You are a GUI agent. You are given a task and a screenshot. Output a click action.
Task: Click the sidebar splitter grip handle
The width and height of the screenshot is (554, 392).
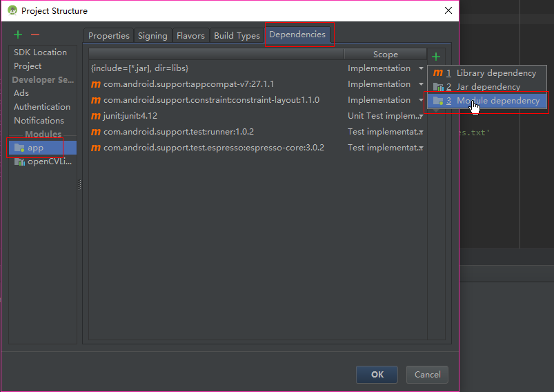click(79, 185)
